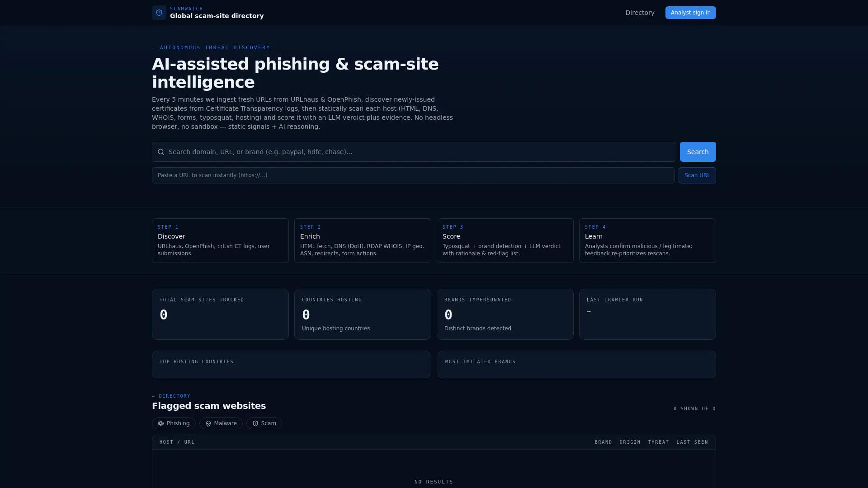868x488 pixels.
Task: Click the NO RESULTS message
Action: (434, 482)
